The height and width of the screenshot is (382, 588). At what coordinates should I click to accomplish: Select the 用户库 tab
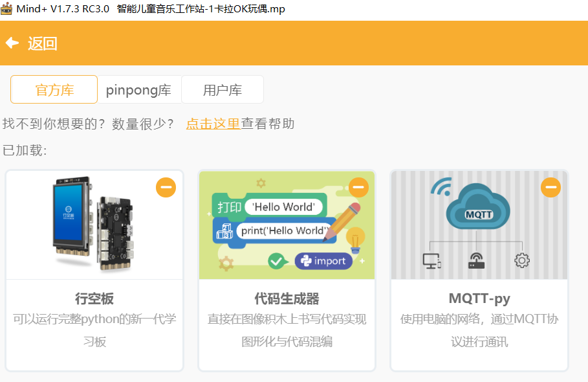[x=223, y=90]
